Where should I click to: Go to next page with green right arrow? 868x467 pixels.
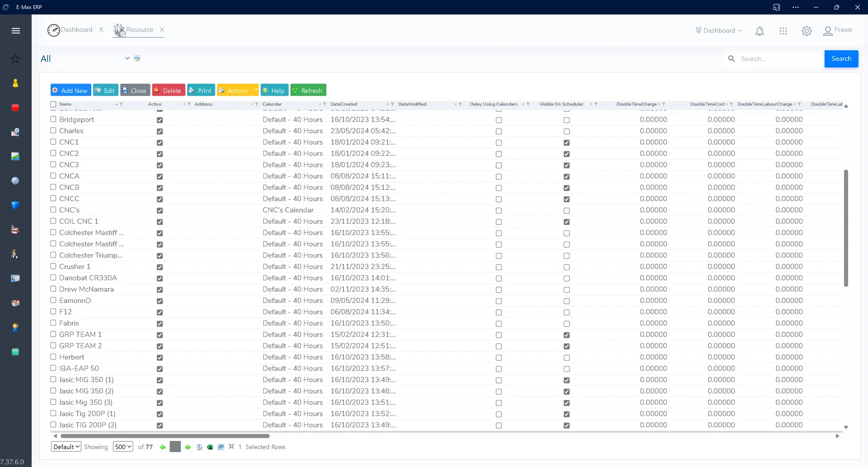click(x=188, y=447)
